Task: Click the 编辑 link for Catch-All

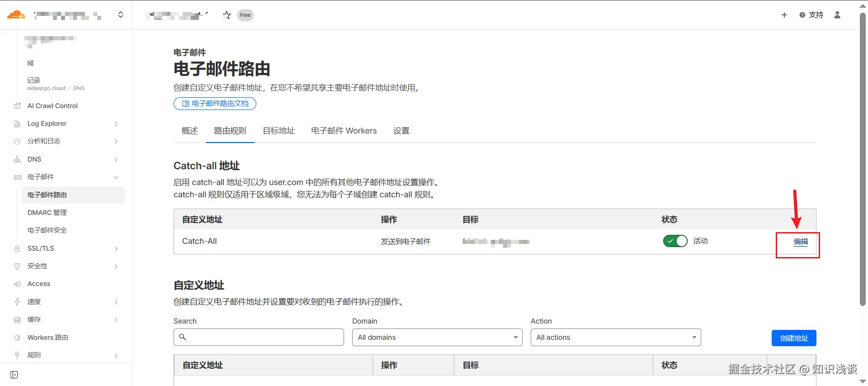Action: tap(801, 242)
